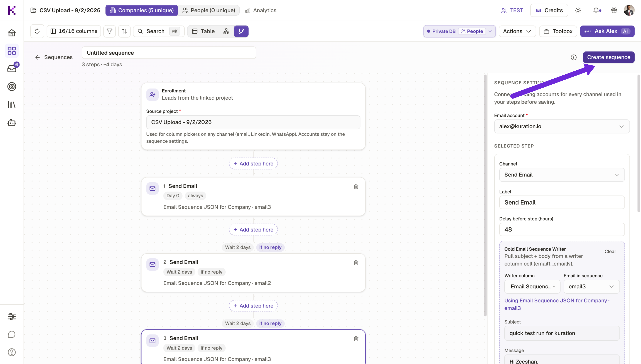The image size is (641, 364).
Task: Click Add step here below step 2
Action: (x=253, y=306)
